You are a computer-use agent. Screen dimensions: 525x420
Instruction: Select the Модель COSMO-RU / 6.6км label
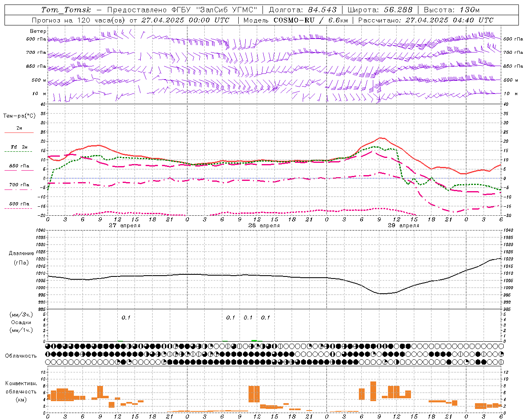pyautogui.click(x=295, y=20)
